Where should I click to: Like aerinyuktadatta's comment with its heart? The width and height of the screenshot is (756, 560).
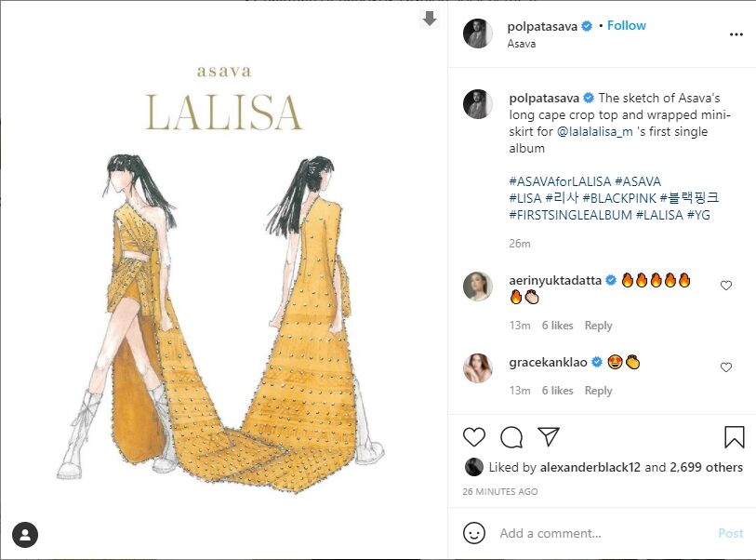pos(726,286)
